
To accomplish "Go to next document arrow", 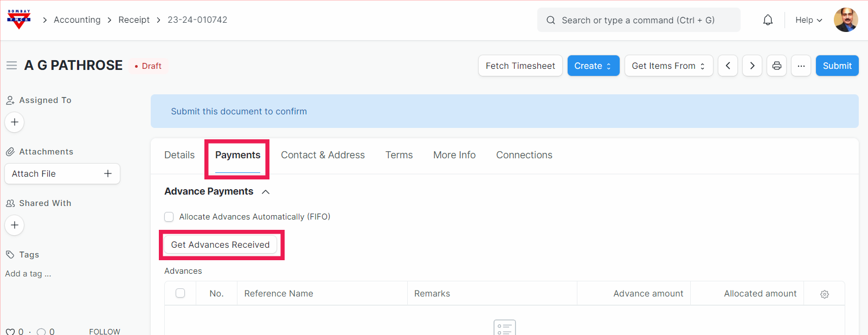I will [x=752, y=66].
